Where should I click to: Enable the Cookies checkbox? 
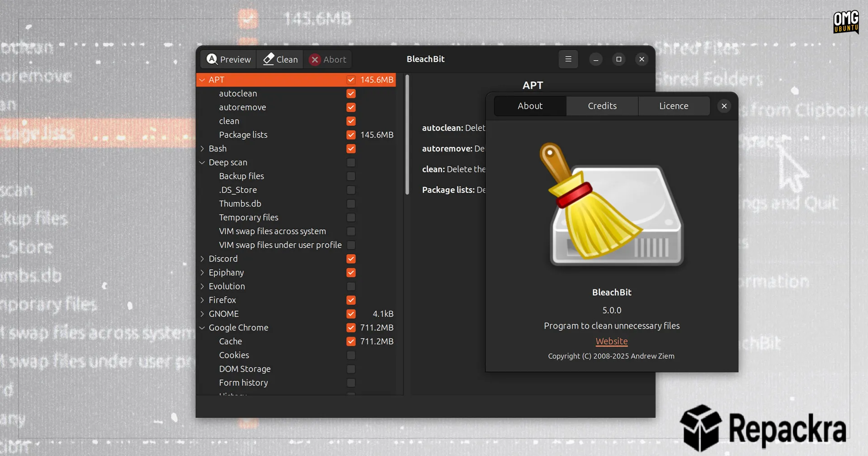[x=351, y=355]
